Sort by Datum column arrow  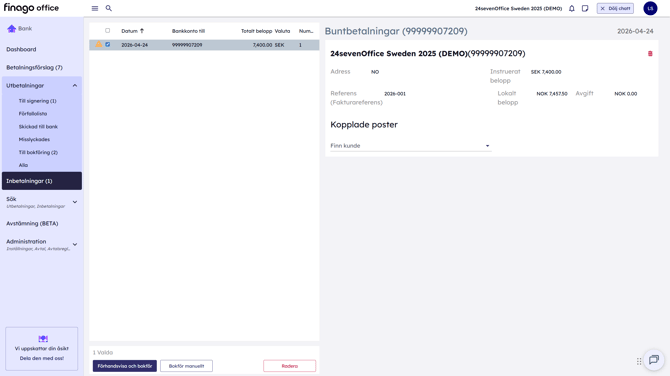pos(142,31)
